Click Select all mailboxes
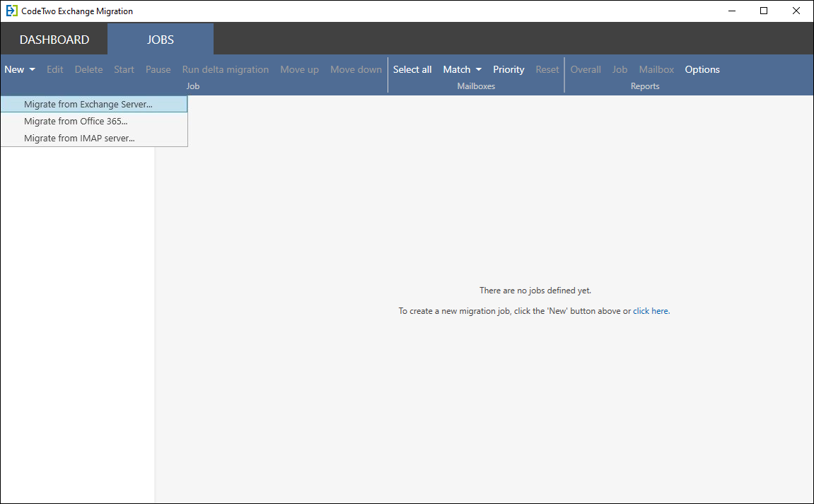 point(412,69)
